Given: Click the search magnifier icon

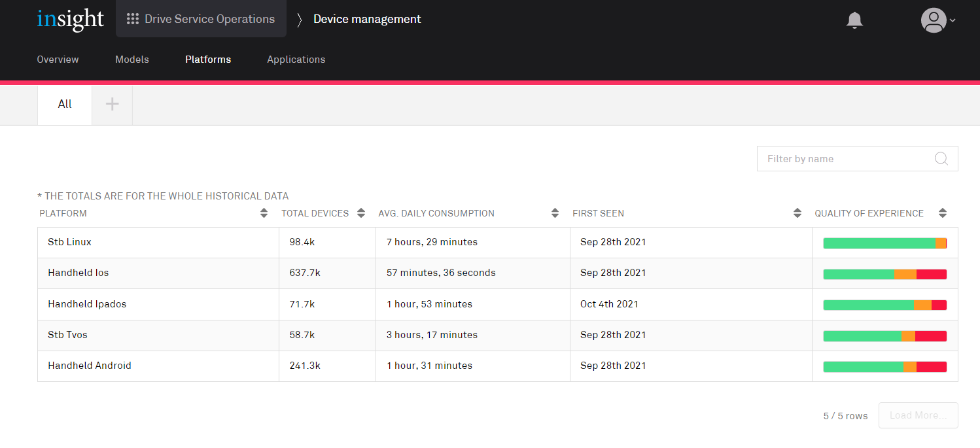Looking at the screenshot, I should click(941, 159).
